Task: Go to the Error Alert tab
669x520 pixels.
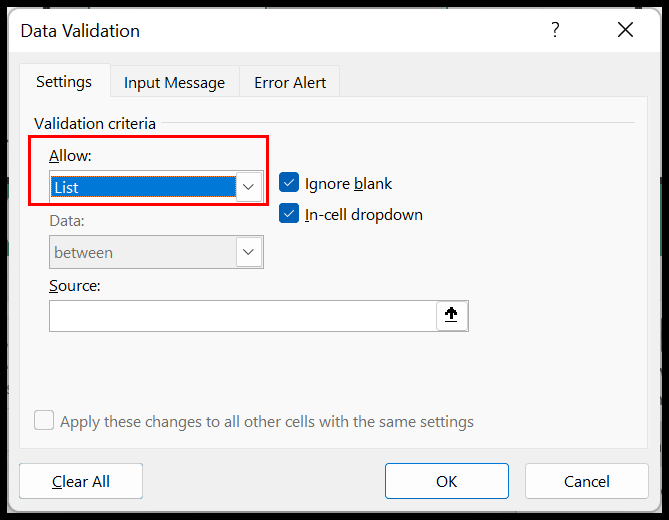Action: (x=290, y=83)
